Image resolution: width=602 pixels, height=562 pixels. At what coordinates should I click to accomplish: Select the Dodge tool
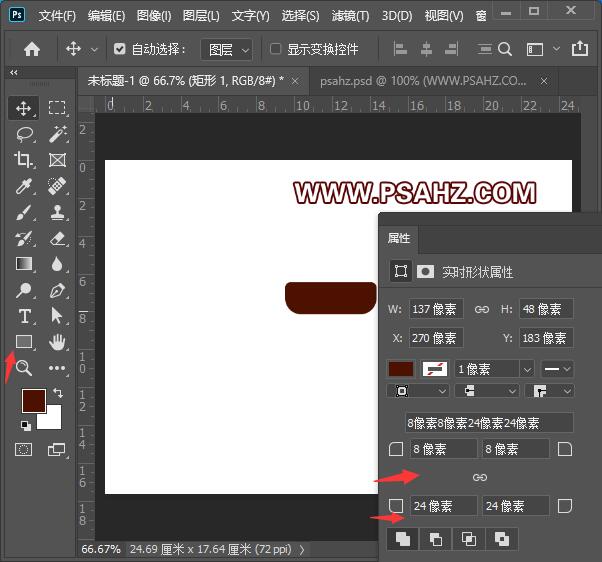23,290
